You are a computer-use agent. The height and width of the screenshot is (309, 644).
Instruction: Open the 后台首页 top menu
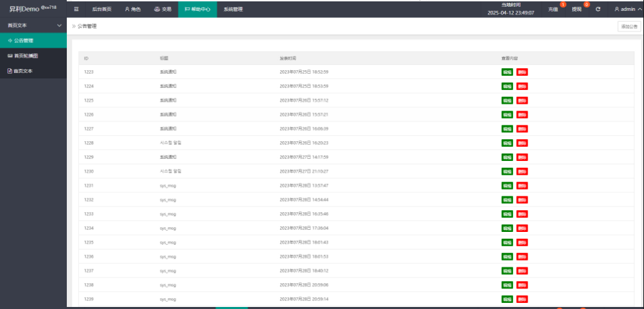click(102, 9)
